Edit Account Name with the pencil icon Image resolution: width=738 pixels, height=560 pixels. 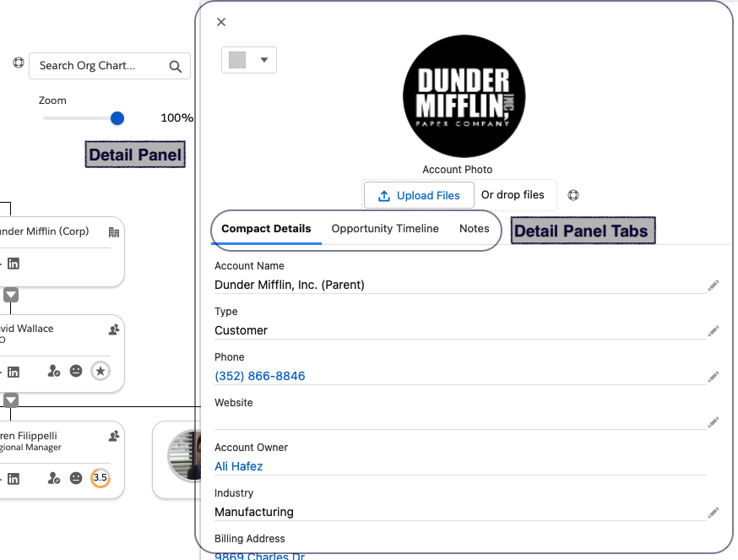[x=713, y=285]
